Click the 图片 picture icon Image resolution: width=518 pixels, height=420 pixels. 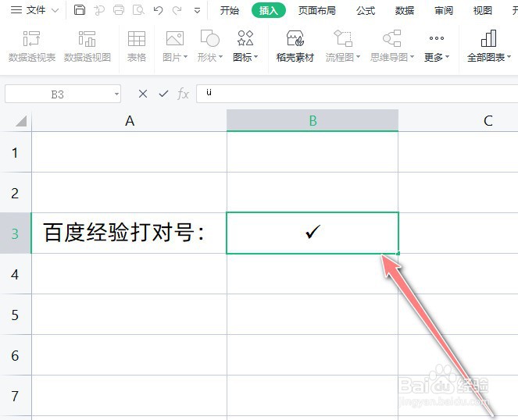[x=175, y=38]
